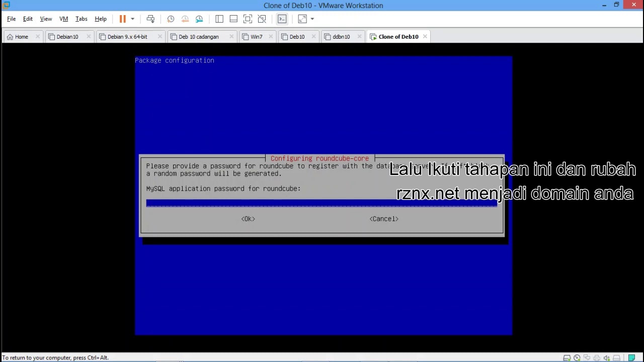Click the 'Configuring roundcube-core' dialog title

pyautogui.click(x=319, y=158)
